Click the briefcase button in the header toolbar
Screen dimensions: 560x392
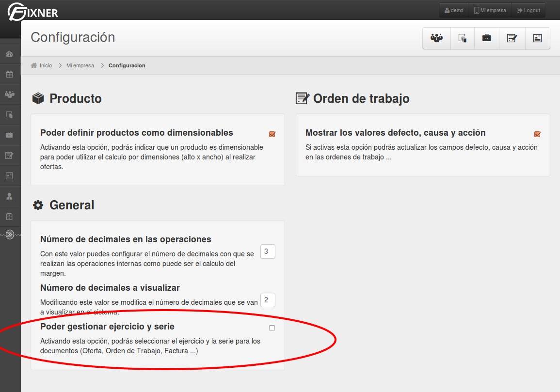[x=486, y=38]
